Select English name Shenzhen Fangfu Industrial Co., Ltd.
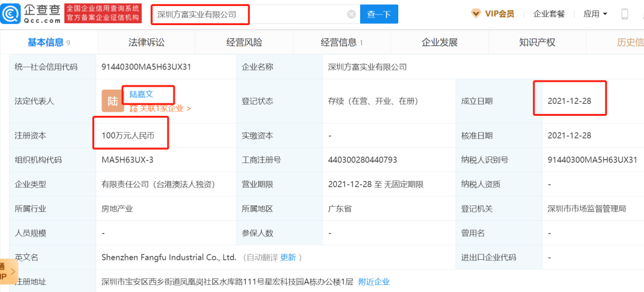 pyautogui.click(x=169, y=257)
